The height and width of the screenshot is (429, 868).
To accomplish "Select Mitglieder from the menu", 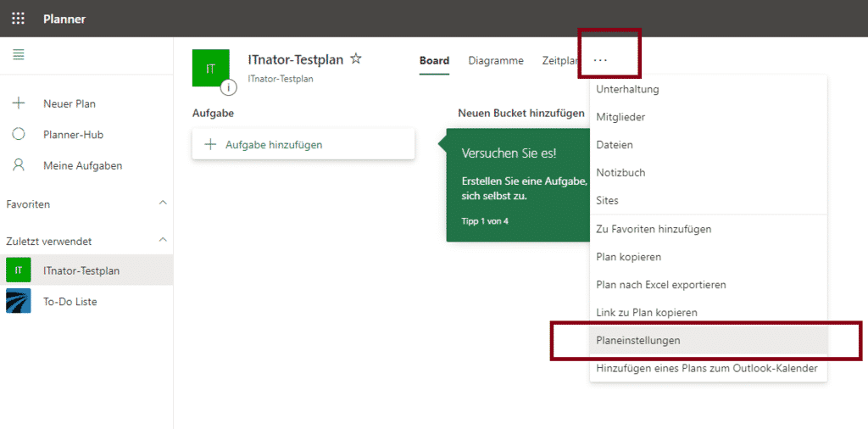I will [x=709, y=117].
